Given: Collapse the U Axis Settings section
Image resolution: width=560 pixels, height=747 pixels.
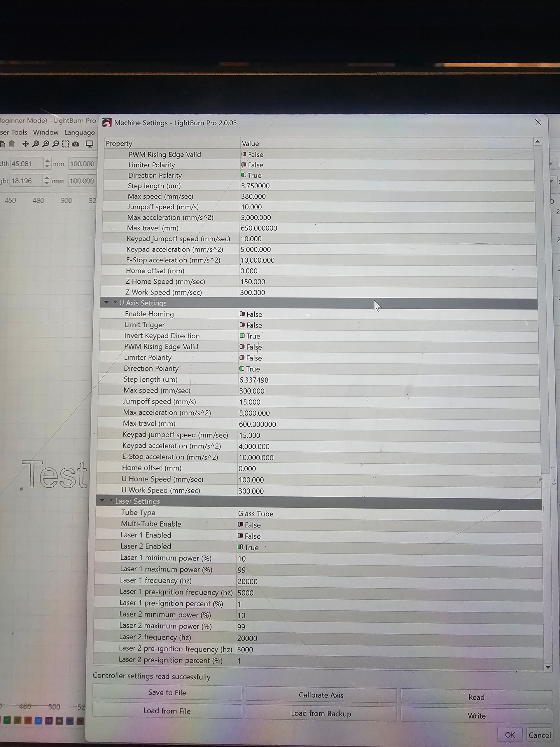Looking at the screenshot, I should pyautogui.click(x=107, y=303).
